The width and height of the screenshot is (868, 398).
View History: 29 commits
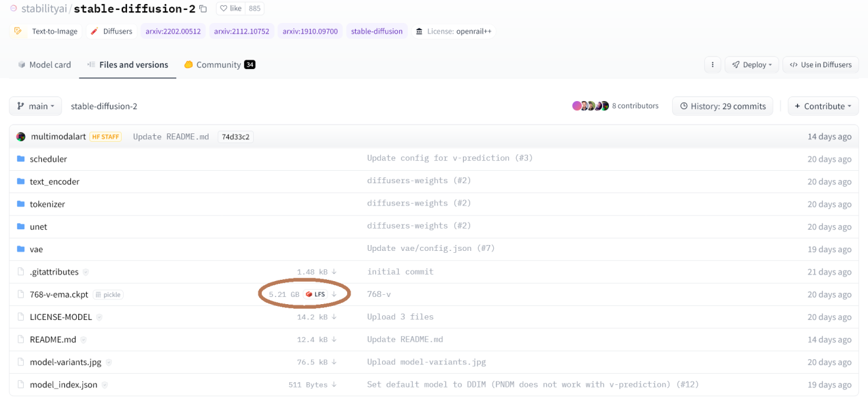click(722, 106)
